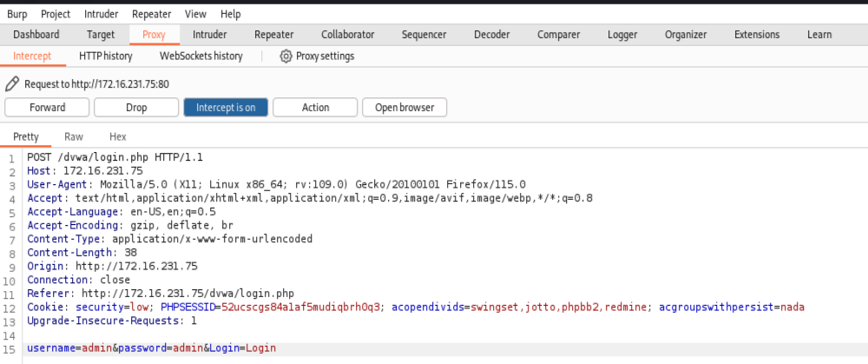This screenshot has height=364, width=868.
Task: Select the Proxy tab
Action: (x=154, y=35)
